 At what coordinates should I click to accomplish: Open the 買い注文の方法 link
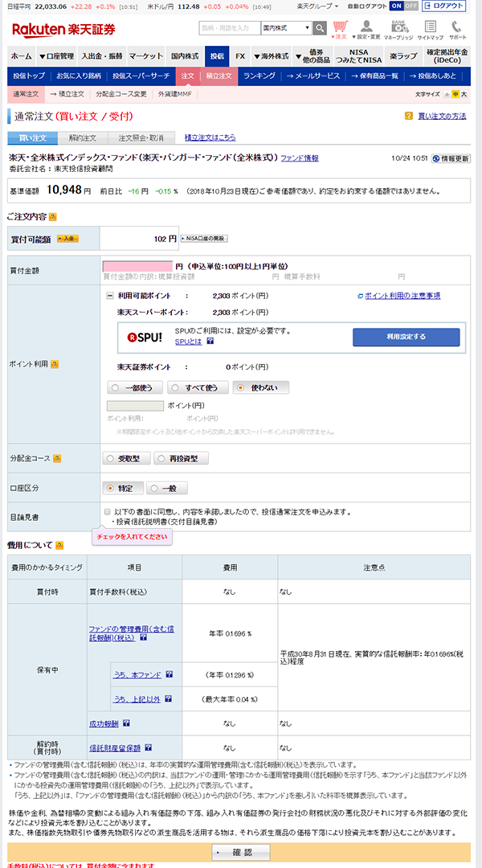[442, 116]
